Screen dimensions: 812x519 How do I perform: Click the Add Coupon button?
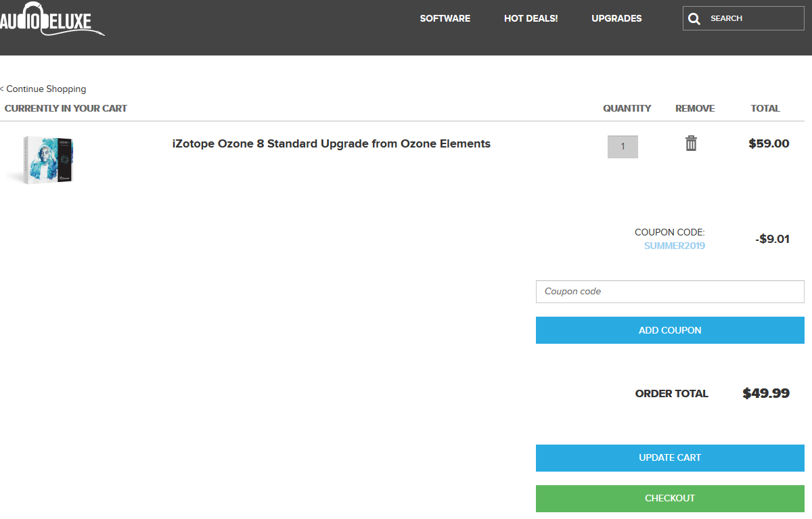tap(670, 330)
